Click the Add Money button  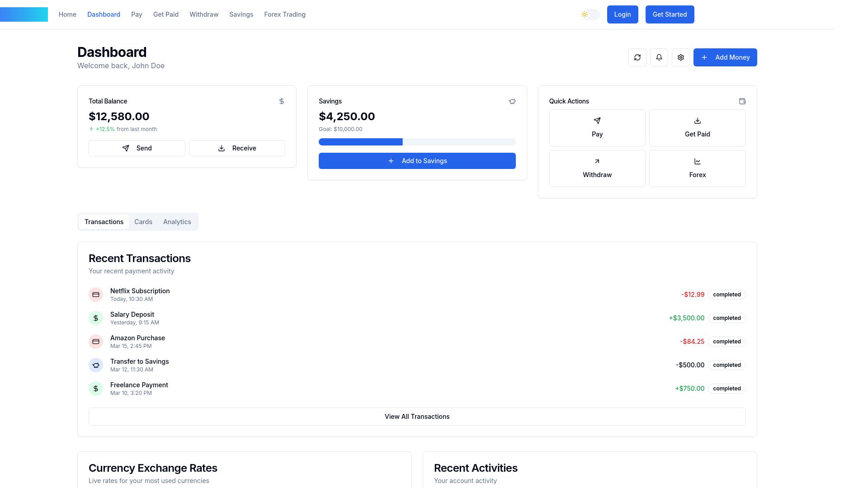click(x=725, y=57)
